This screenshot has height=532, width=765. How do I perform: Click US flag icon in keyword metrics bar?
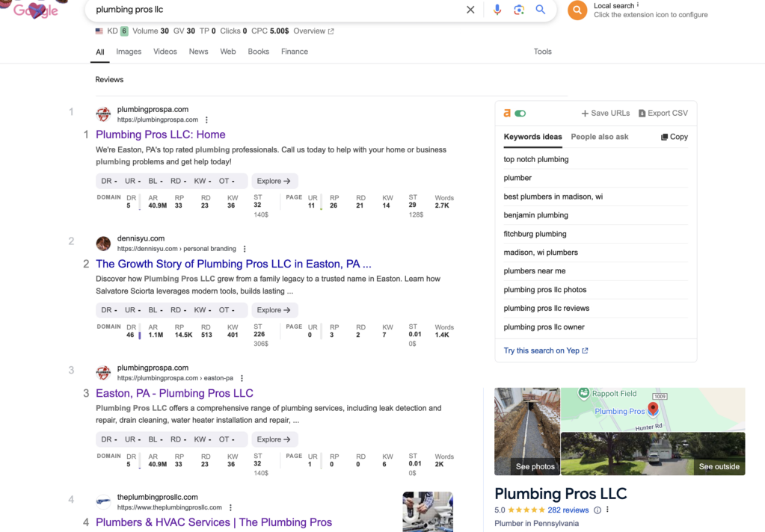(x=99, y=31)
